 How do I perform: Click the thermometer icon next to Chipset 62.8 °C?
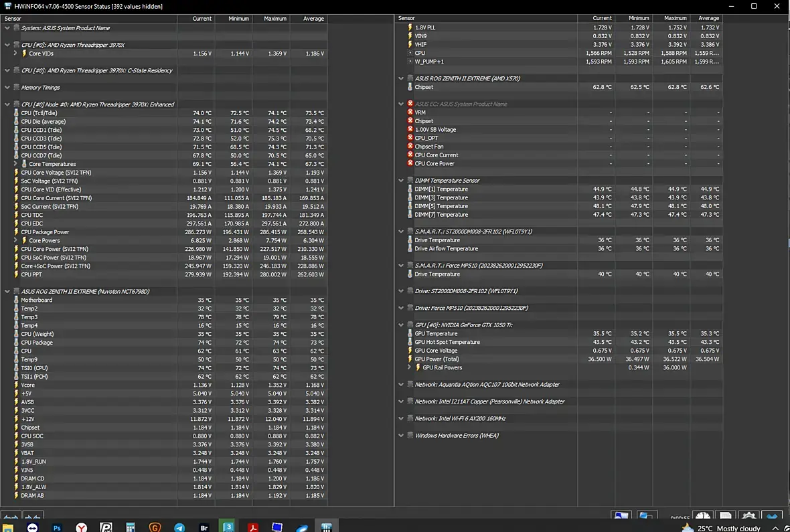pyautogui.click(x=410, y=87)
